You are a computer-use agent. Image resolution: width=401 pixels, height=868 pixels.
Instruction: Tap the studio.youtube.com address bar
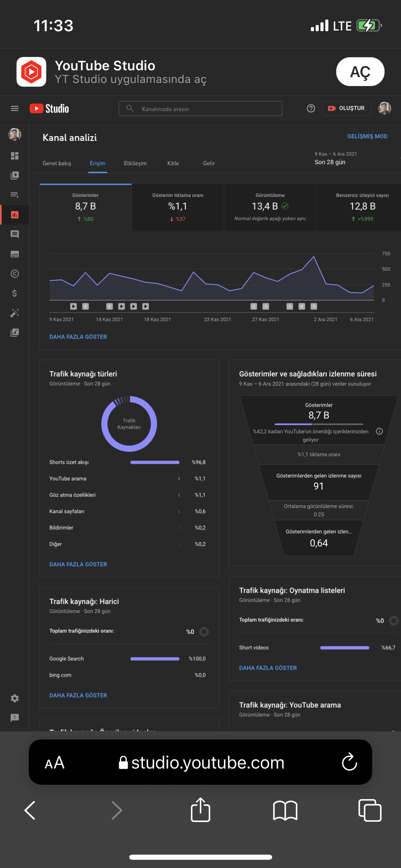pyautogui.click(x=201, y=762)
